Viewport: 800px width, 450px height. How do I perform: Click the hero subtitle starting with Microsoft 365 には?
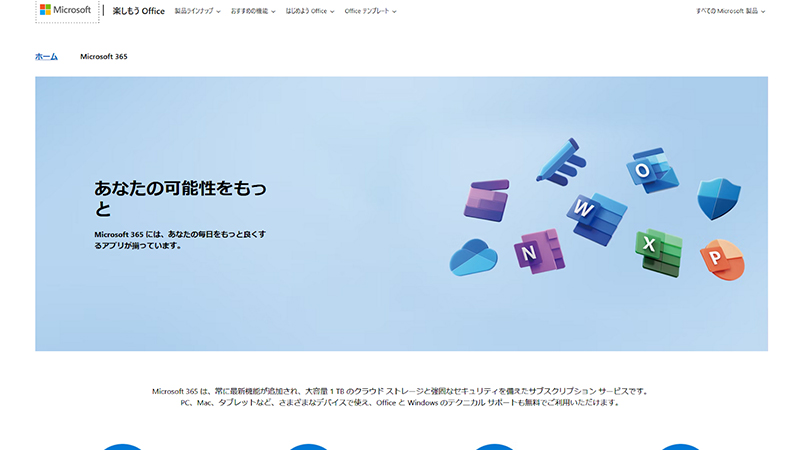pyautogui.click(x=179, y=239)
